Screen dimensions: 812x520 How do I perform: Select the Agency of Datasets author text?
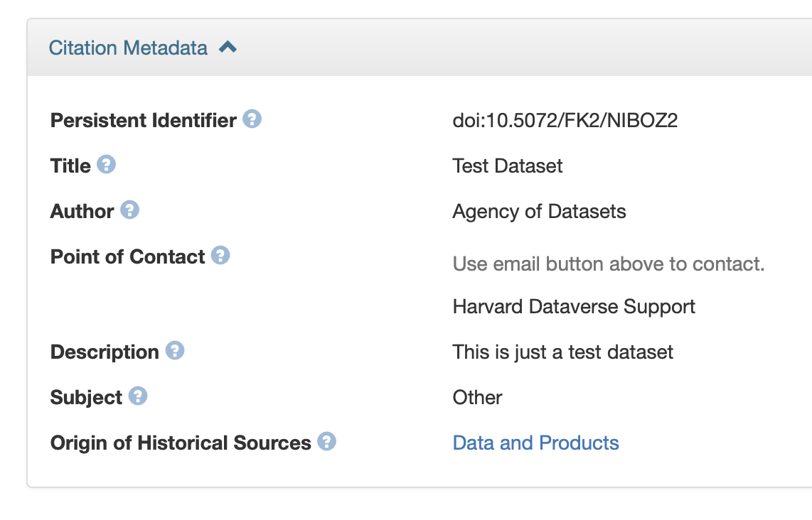(x=539, y=211)
